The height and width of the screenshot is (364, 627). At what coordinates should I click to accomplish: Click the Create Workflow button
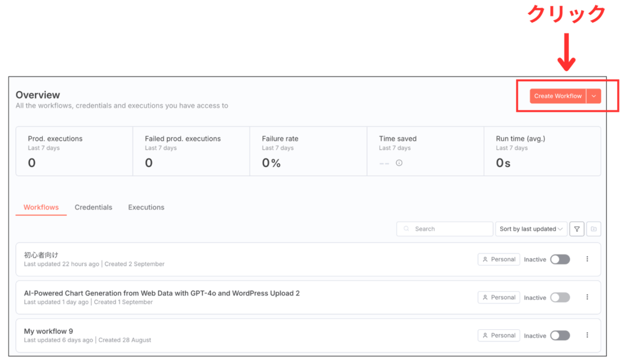tap(559, 95)
